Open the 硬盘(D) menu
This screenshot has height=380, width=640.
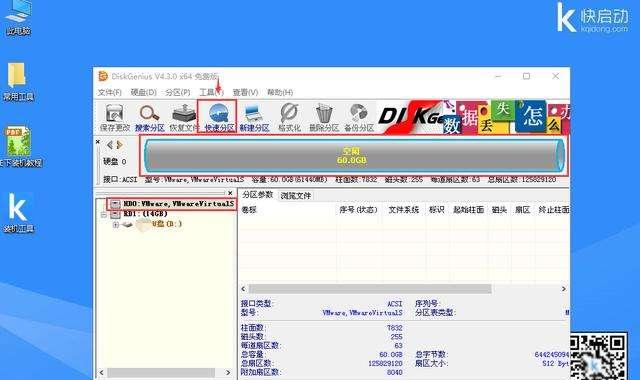coord(143,92)
